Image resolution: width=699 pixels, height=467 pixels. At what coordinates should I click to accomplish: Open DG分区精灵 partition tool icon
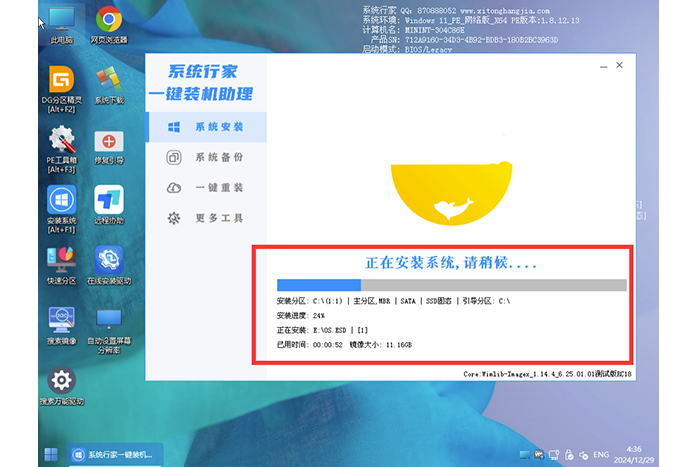tap(62, 89)
